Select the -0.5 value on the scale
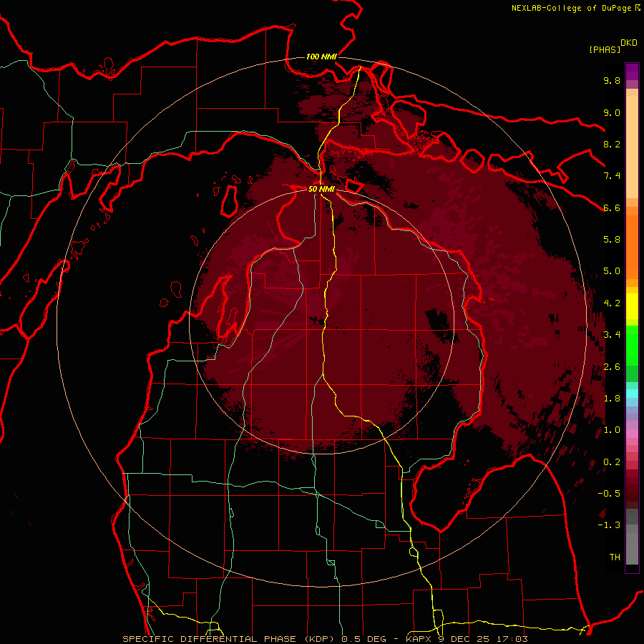644x644 pixels. [x=609, y=494]
